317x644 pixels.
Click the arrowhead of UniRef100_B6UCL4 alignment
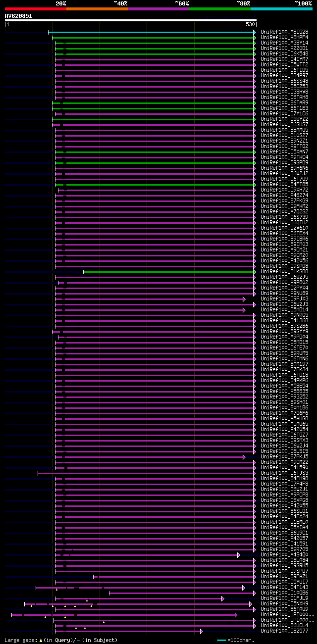[x=255, y=625]
